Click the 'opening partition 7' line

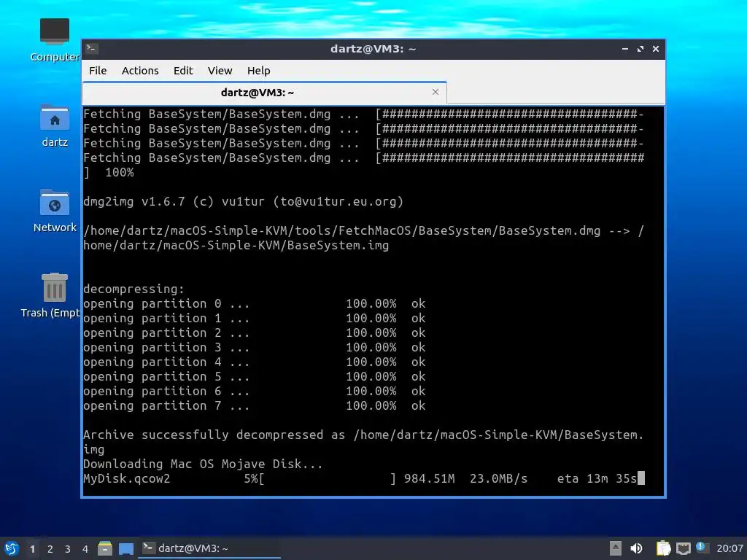(x=254, y=405)
